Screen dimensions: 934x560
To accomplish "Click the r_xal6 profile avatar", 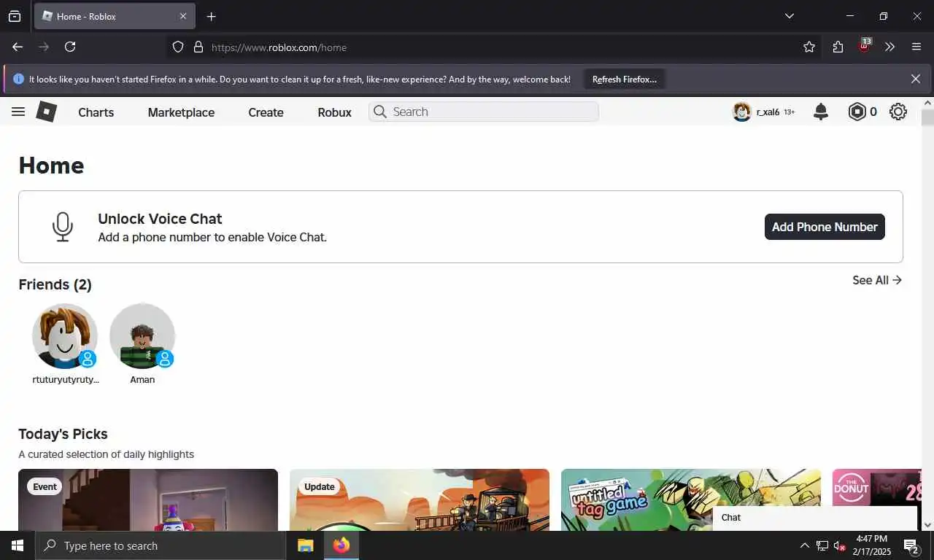I will tap(742, 112).
